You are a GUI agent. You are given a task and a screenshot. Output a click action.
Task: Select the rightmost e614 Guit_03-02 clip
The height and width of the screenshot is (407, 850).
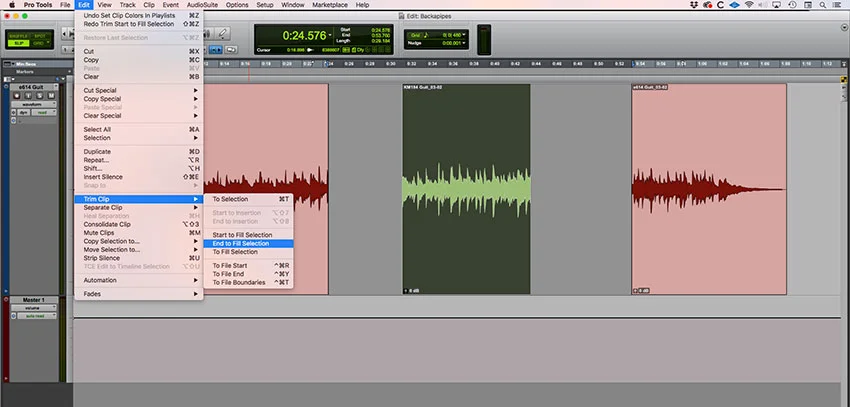coord(709,189)
